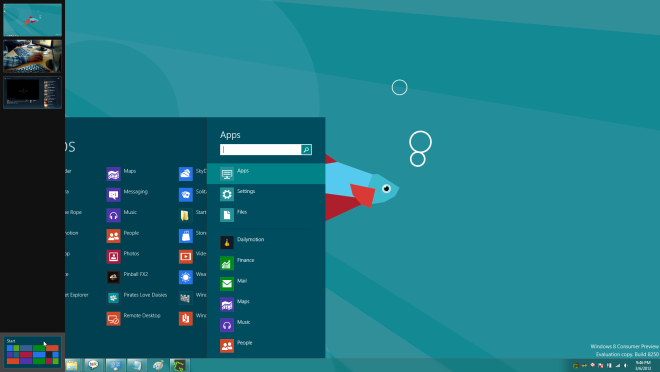The image size is (660, 372).
Task: Open the Dailymotion icon in search results
Action: [227, 242]
